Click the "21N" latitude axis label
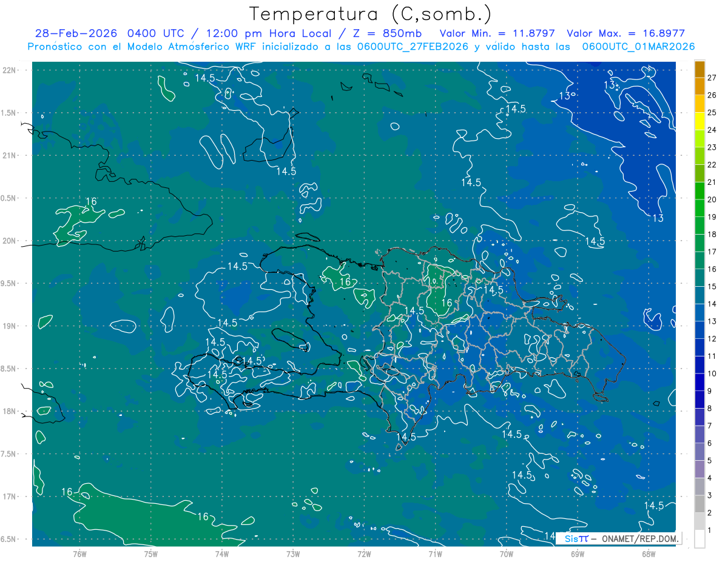 click(x=10, y=155)
